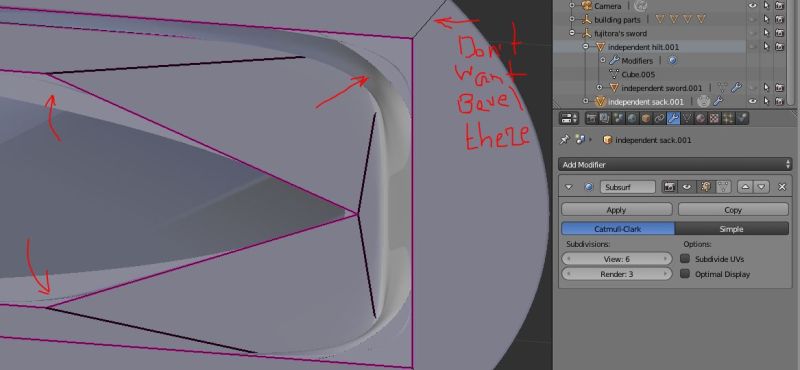The width and height of the screenshot is (800, 370).
Task: Click the wrench icon beside independent sack.001
Action: (x=717, y=102)
